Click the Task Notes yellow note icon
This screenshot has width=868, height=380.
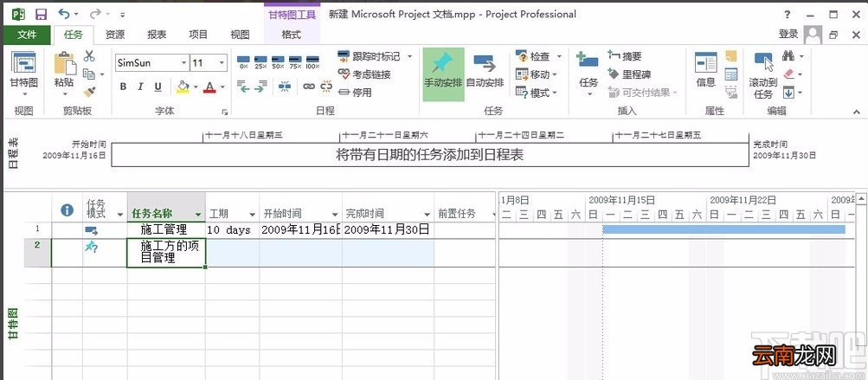(x=731, y=56)
